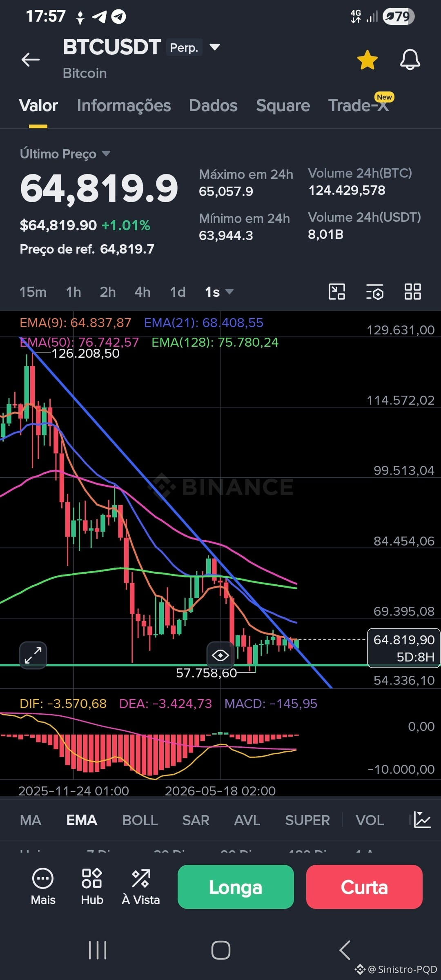Tap the Preço de ref. 64,819.7 text
Image resolution: width=441 pixels, height=980 pixels.
coord(87,249)
